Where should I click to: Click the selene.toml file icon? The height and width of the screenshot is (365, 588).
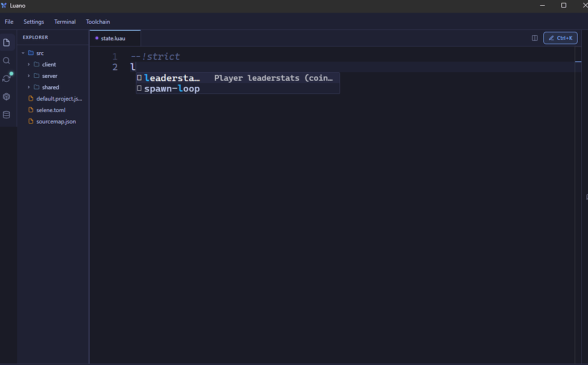31,110
